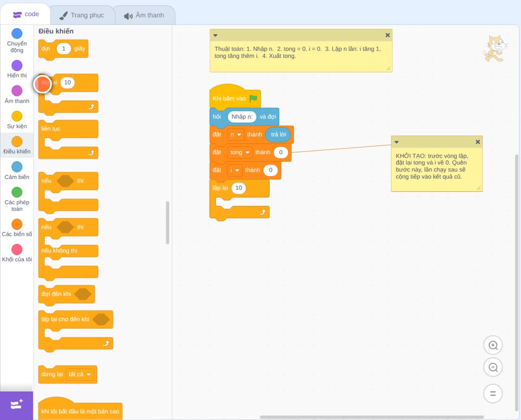The width and height of the screenshot is (521, 420).
Task: Switch to the code tab
Action: click(x=26, y=14)
